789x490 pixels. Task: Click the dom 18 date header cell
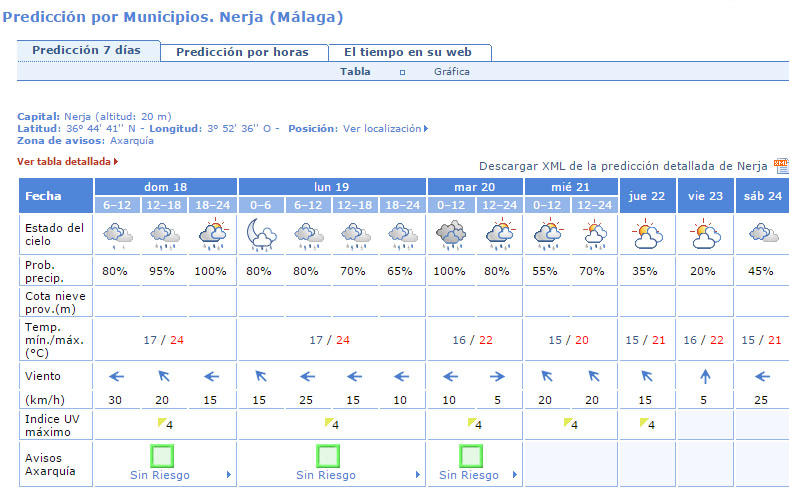tap(165, 187)
